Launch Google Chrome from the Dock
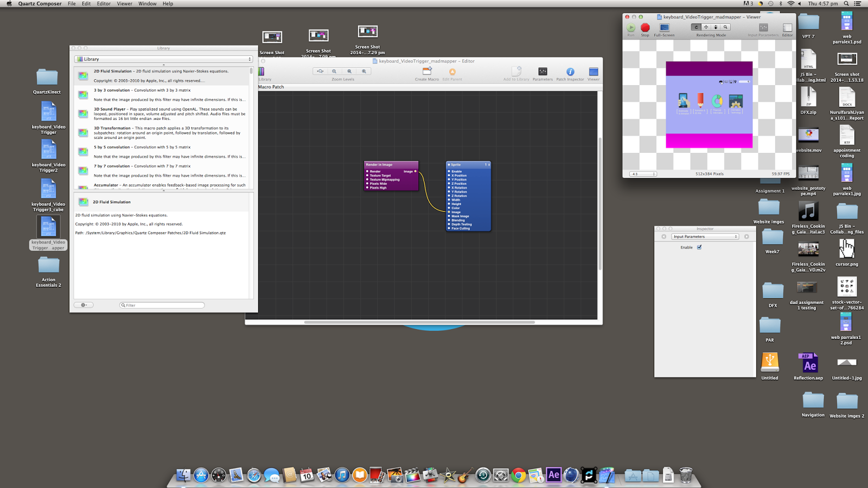Viewport: 868px width, 488px height. point(519,476)
